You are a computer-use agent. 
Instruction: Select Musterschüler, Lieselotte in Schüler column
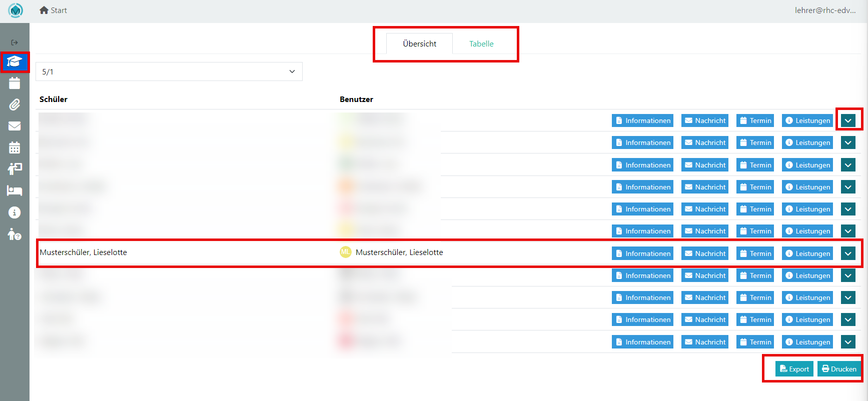pyautogui.click(x=83, y=252)
